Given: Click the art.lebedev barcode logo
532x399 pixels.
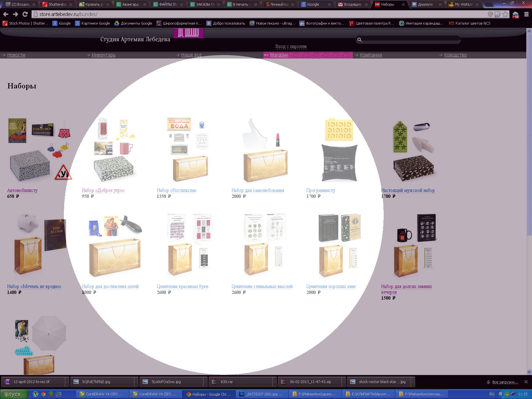Looking at the screenshot, I should tap(188, 33).
